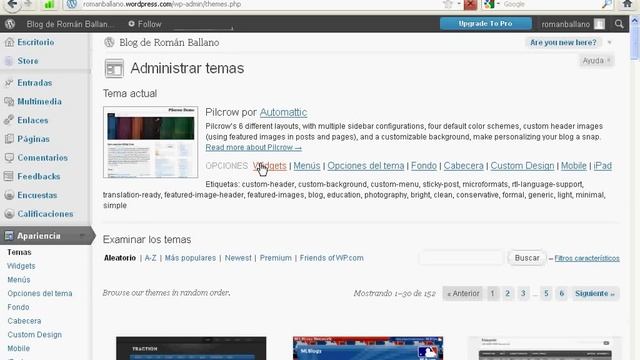Click the Upgrade To Pro button

(486, 24)
